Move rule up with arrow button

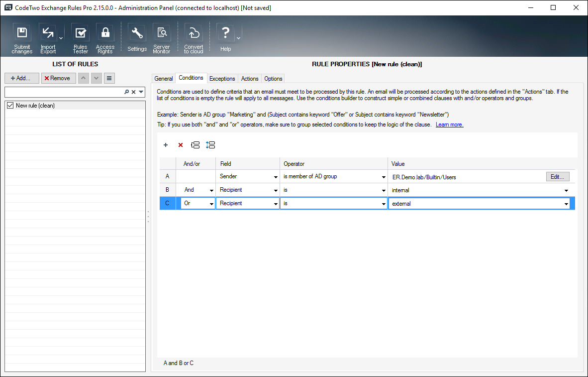tap(83, 78)
